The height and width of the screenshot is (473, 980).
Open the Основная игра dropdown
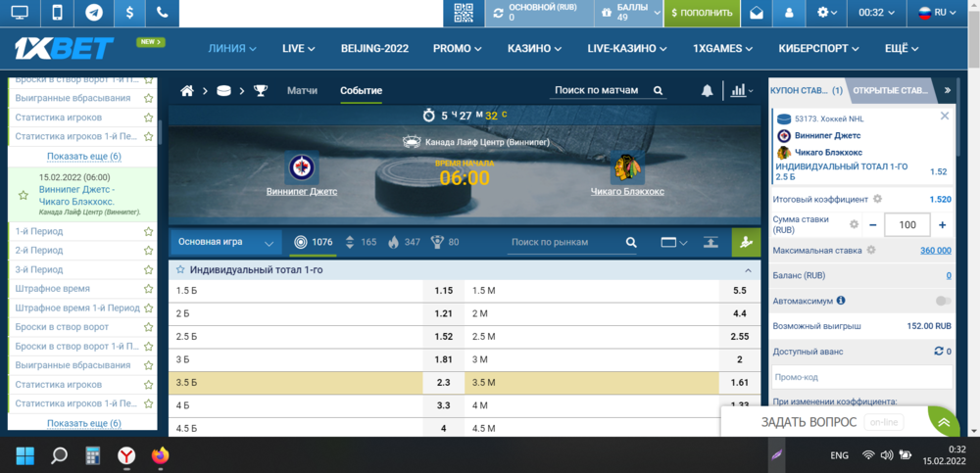(226, 243)
